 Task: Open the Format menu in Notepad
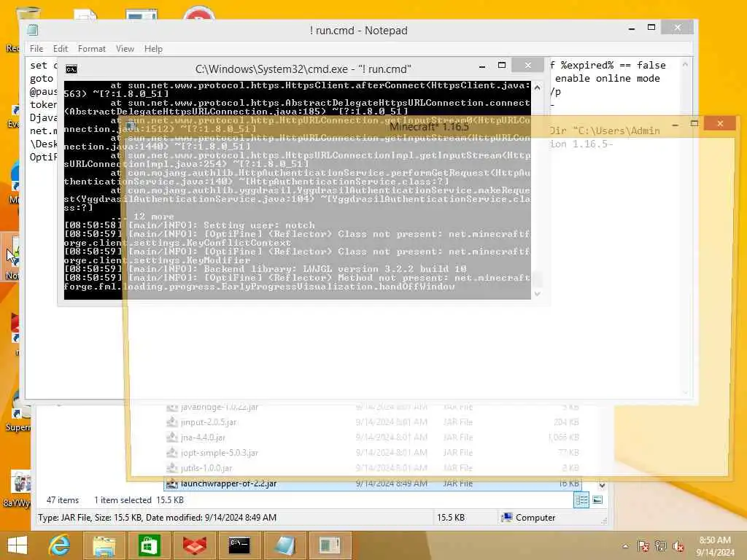(x=91, y=49)
